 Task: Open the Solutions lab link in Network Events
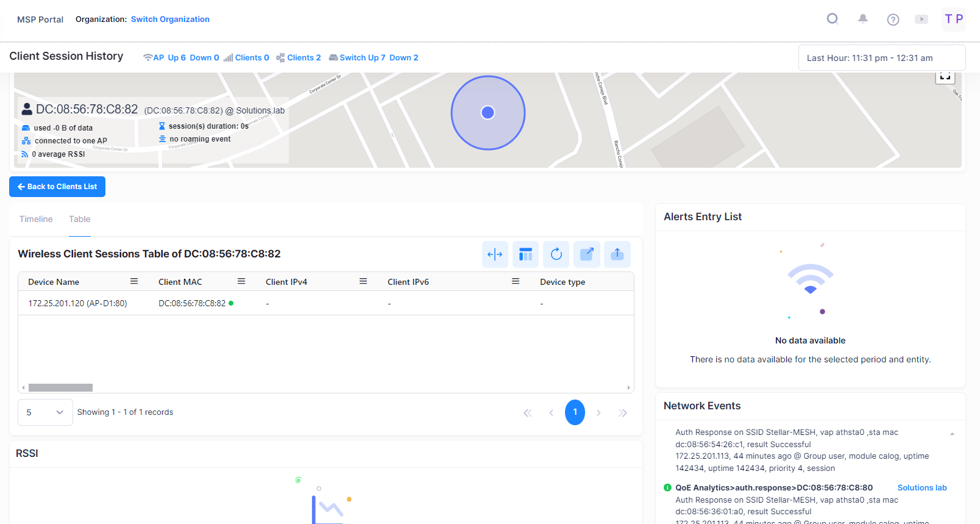[922, 487]
